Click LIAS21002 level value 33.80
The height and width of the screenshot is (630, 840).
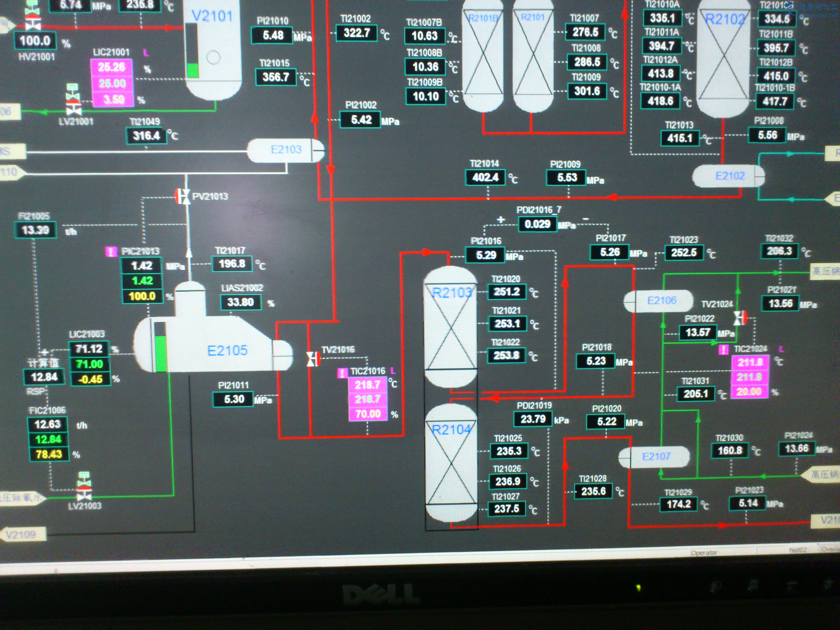click(241, 302)
